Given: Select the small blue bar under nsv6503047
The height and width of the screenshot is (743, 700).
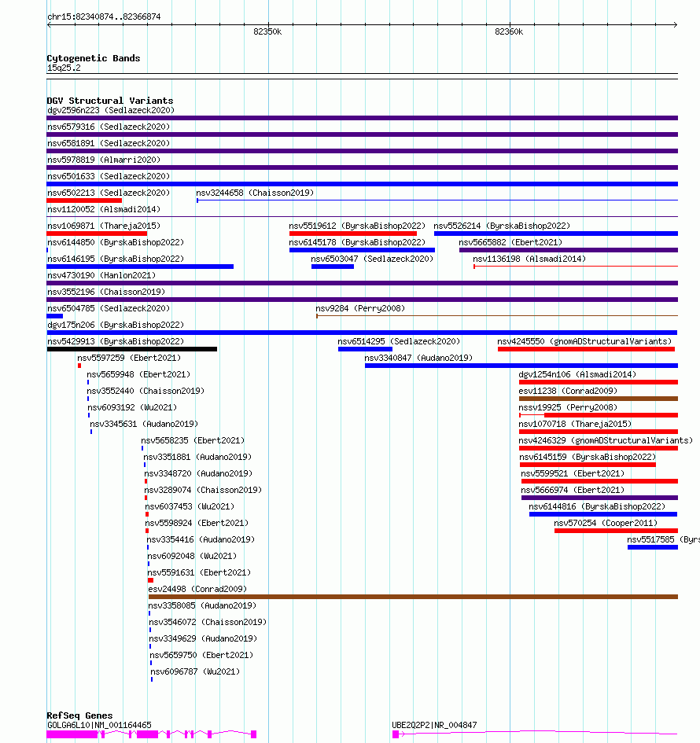Looking at the screenshot, I should (333, 267).
